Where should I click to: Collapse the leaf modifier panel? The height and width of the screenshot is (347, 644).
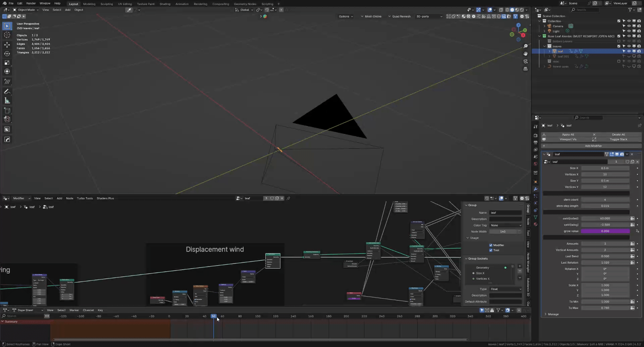point(544,154)
